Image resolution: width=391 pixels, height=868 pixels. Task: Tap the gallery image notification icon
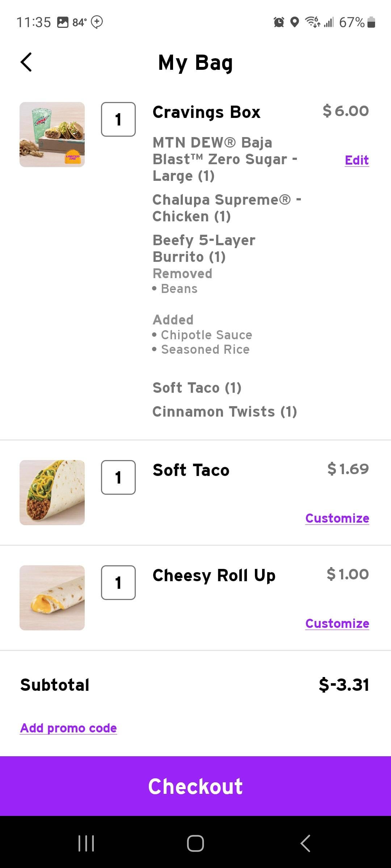click(x=63, y=22)
